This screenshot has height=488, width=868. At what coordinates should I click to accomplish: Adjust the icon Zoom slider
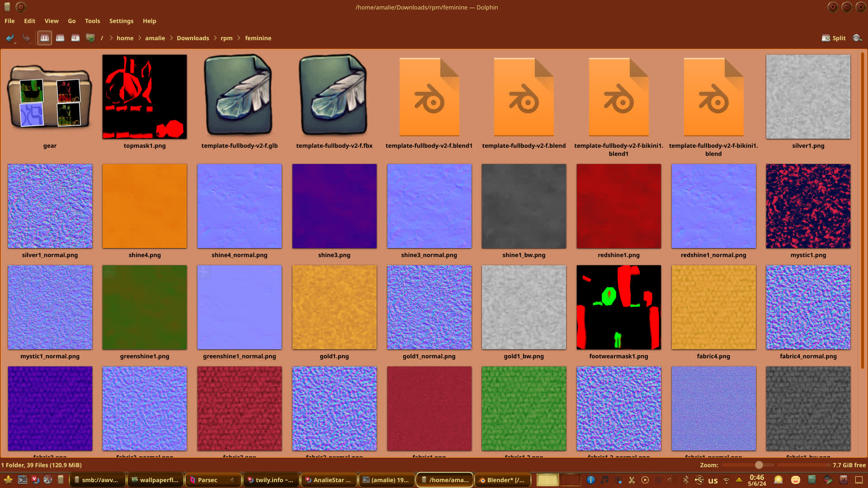point(759,465)
